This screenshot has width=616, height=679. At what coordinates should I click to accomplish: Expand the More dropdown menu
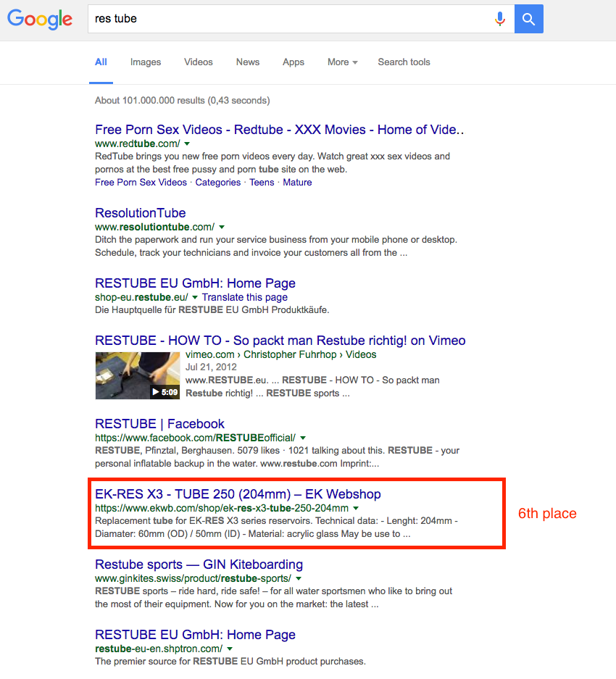(x=342, y=62)
